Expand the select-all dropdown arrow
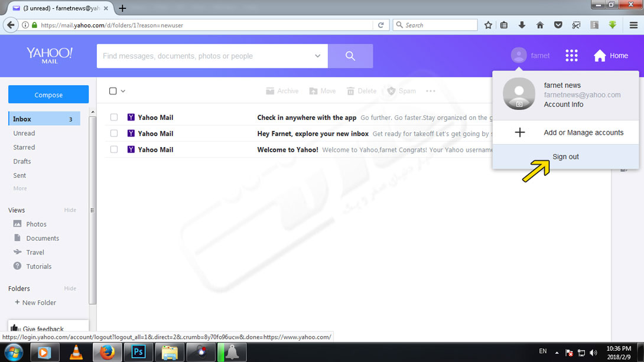The image size is (644, 362). (123, 91)
